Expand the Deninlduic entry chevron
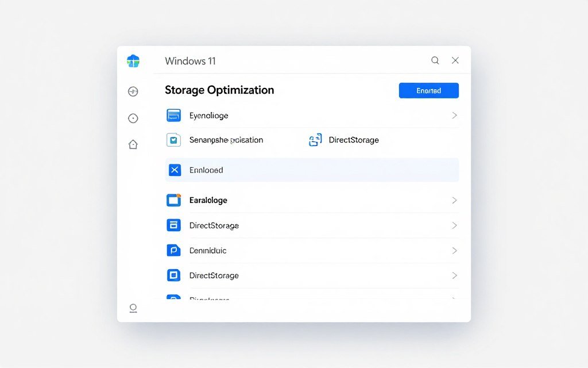The image size is (588, 368). (x=454, y=250)
